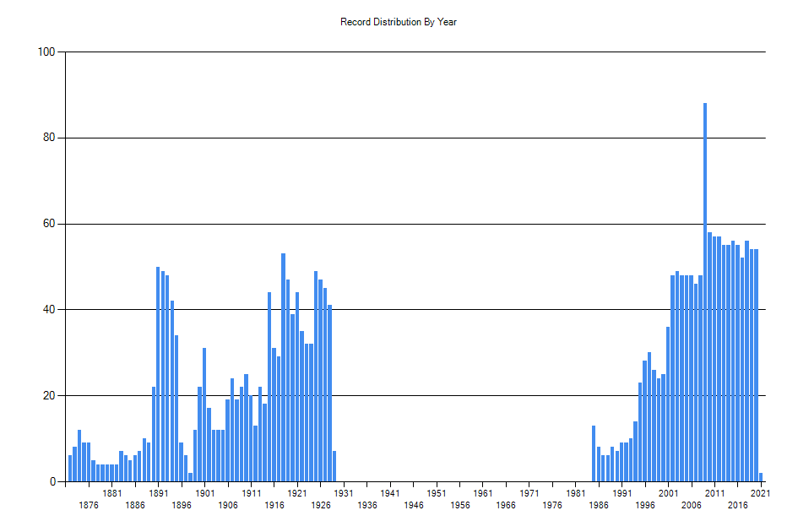Click the x-axis label 1926
The height and width of the screenshot is (532, 798).
click(x=321, y=505)
